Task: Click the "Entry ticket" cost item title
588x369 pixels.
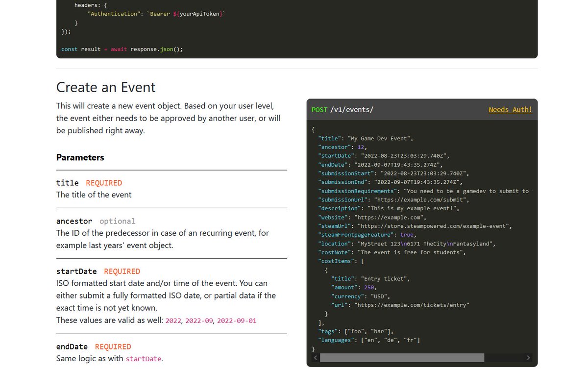Action: tap(385, 278)
